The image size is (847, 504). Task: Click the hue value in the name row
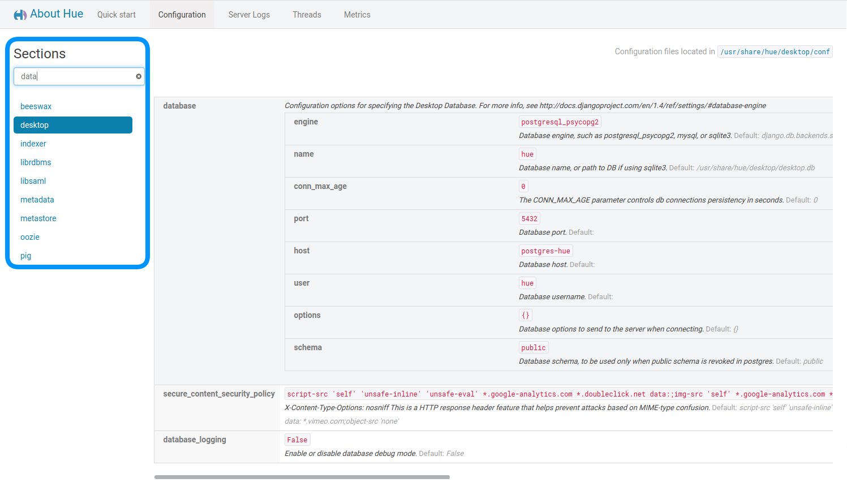click(527, 154)
